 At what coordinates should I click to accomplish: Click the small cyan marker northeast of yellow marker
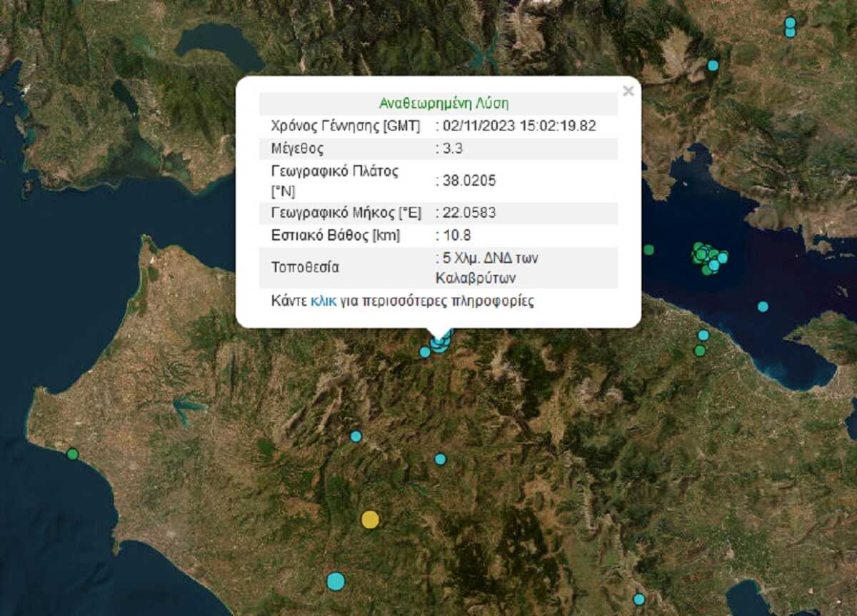point(441,459)
